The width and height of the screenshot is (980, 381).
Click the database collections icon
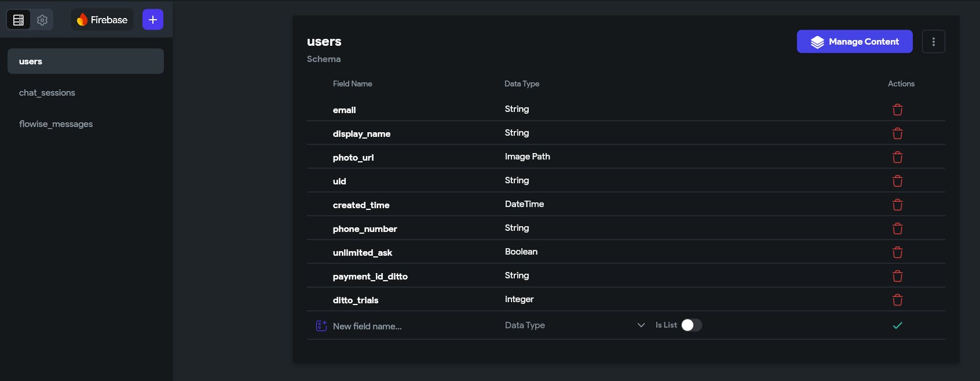[19, 20]
